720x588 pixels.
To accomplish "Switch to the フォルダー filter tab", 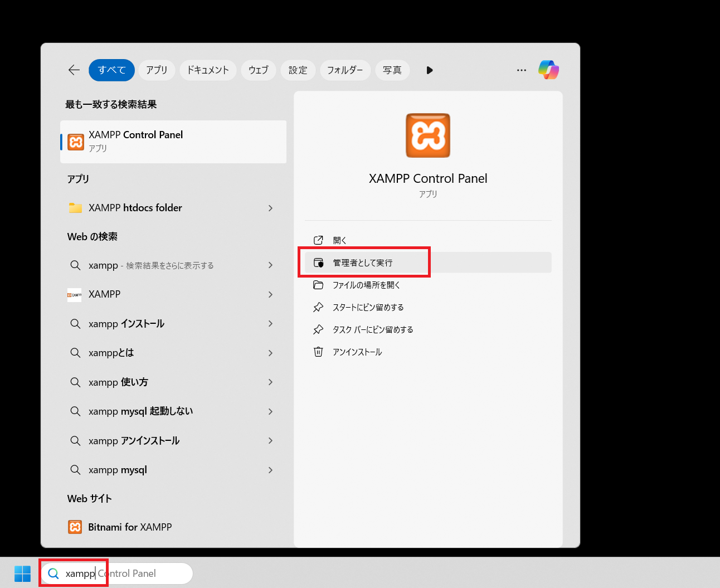I will [x=345, y=70].
